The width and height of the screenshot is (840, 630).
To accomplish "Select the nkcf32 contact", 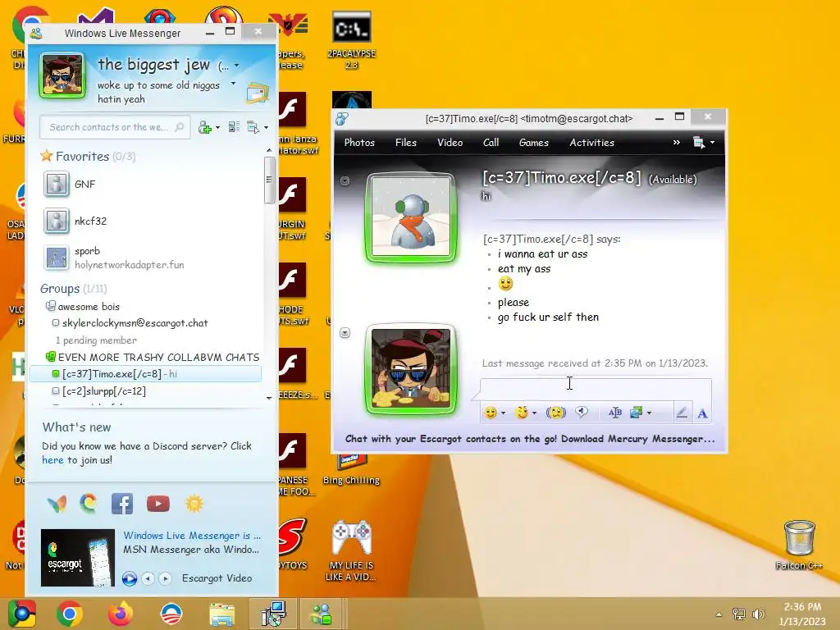I will pos(90,221).
